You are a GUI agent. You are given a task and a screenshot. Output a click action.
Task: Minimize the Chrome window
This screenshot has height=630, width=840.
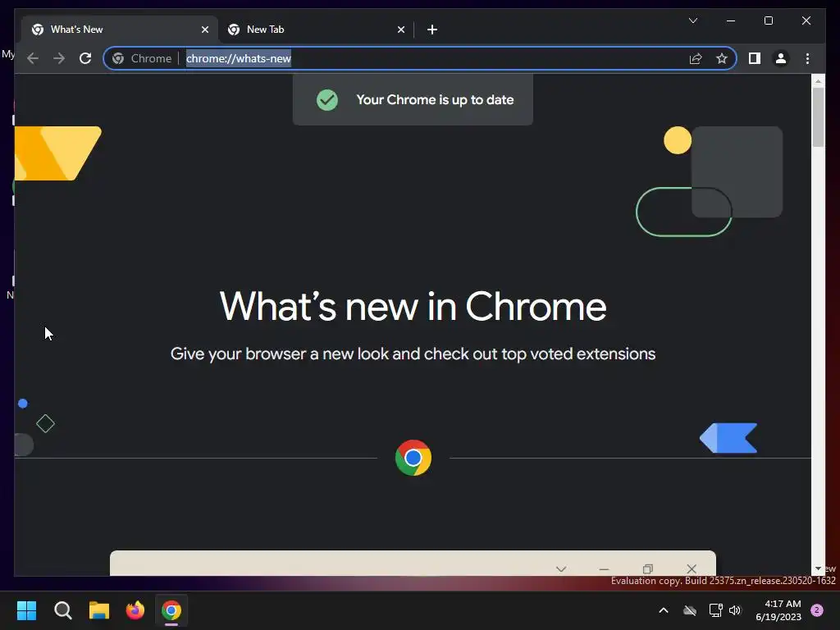click(x=731, y=21)
